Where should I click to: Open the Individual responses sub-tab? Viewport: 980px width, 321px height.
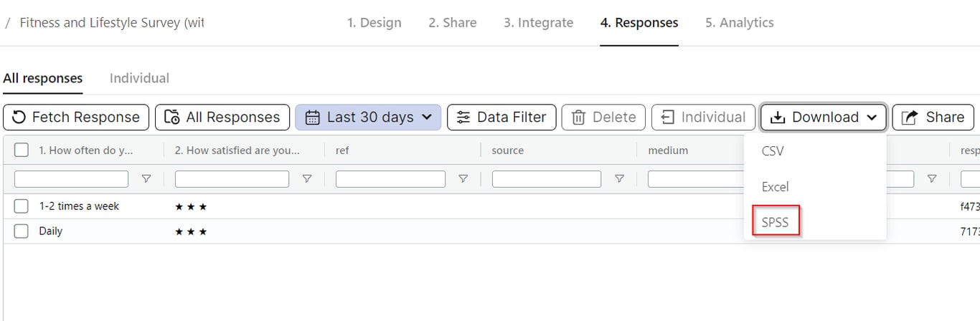pyautogui.click(x=139, y=78)
